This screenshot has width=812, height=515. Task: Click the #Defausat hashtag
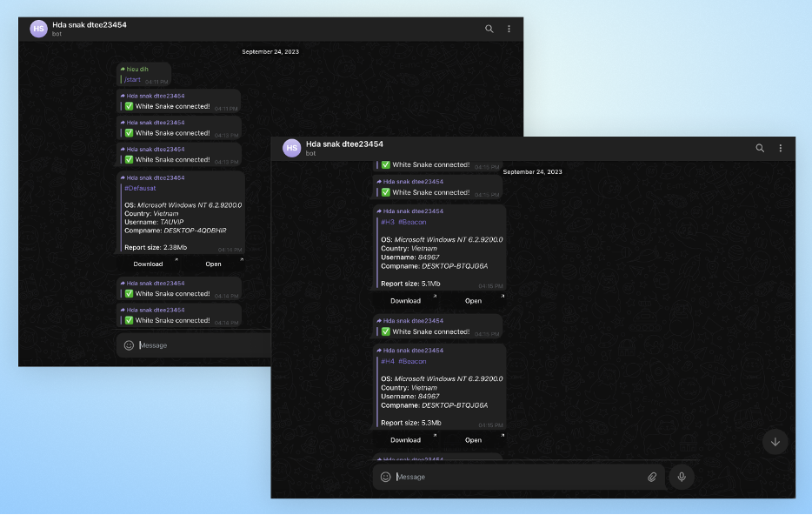(140, 188)
